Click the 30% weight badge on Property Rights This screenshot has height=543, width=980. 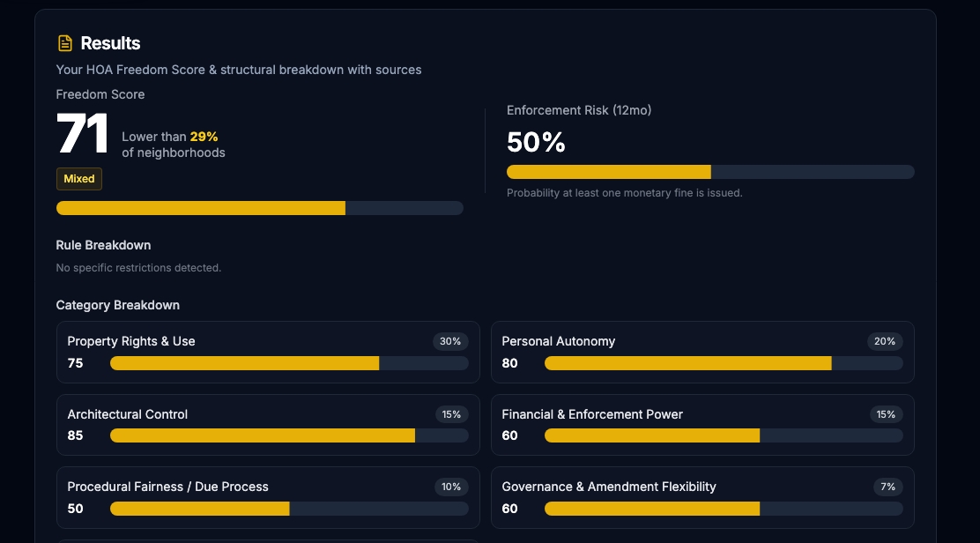pos(450,341)
